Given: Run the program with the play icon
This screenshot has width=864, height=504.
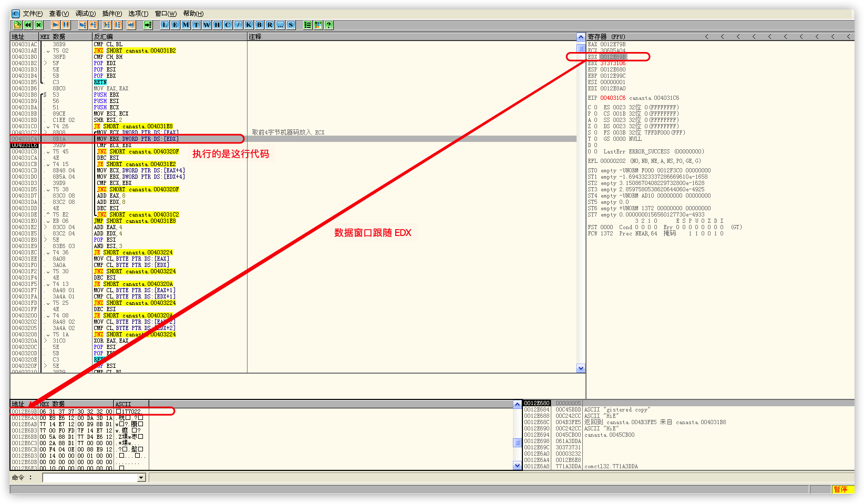Looking at the screenshot, I should click(x=55, y=25).
